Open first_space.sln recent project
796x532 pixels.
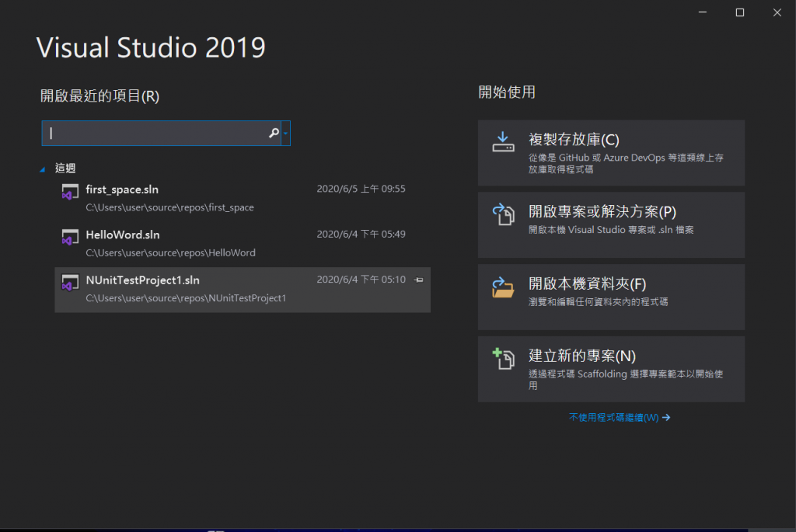[x=243, y=199]
